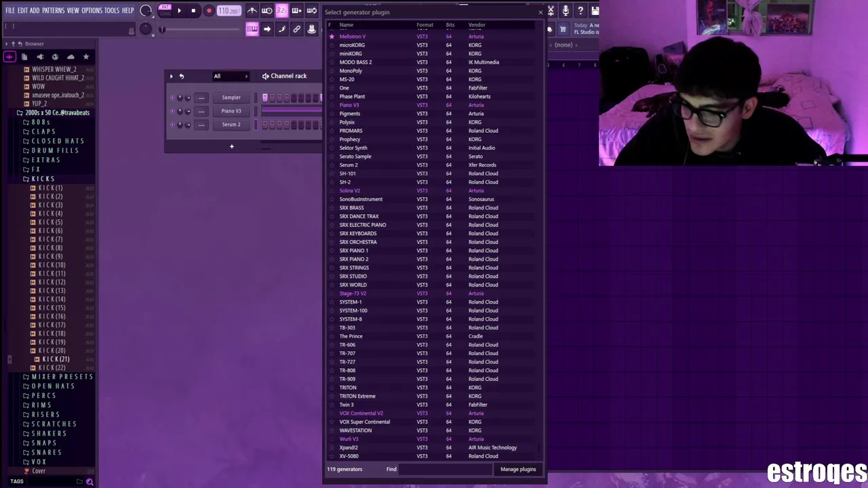Open the channel rack options arrow menu

[x=171, y=77]
